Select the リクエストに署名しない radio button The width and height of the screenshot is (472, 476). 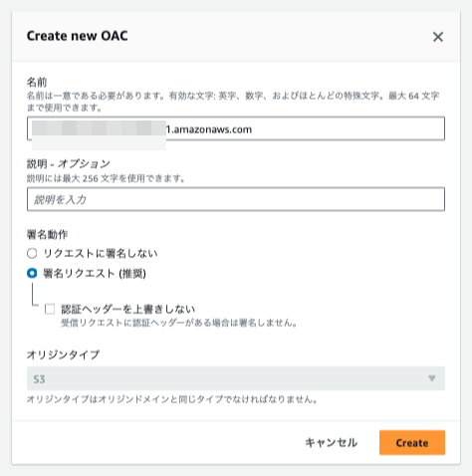point(32,254)
